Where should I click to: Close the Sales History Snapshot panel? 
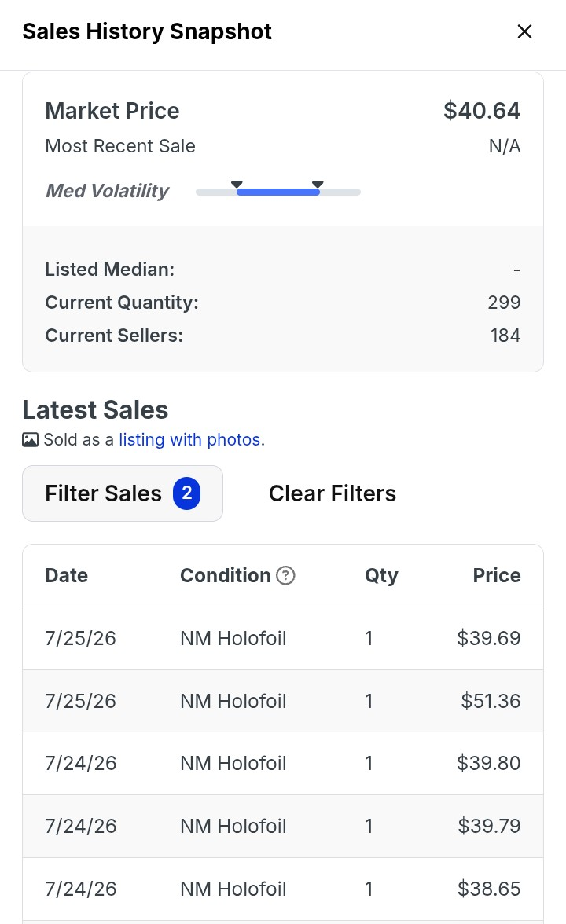point(524,31)
